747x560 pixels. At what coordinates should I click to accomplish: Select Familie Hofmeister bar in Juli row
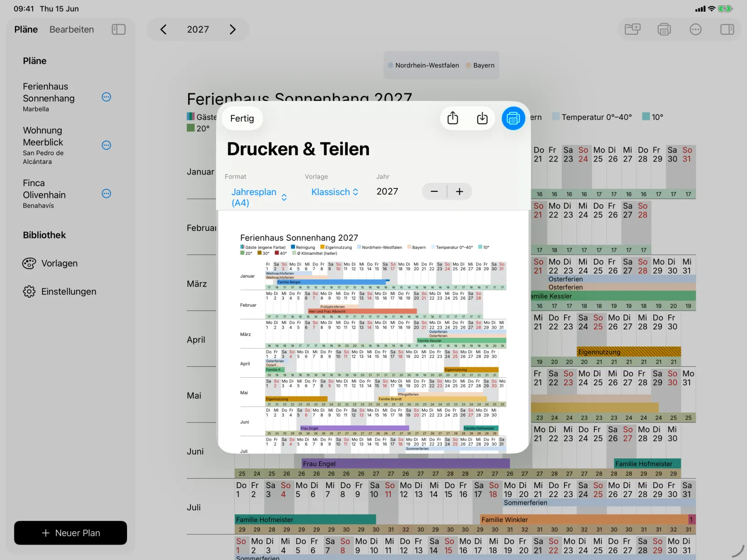(305, 519)
